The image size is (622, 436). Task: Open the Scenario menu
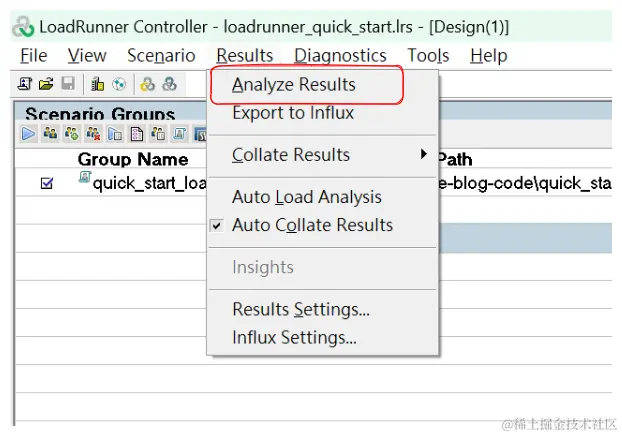coord(161,56)
